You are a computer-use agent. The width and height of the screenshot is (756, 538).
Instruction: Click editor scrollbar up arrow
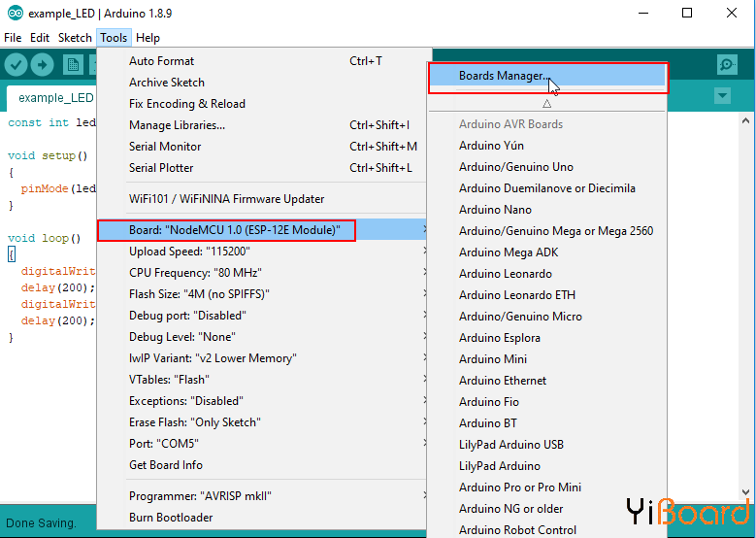click(745, 120)
